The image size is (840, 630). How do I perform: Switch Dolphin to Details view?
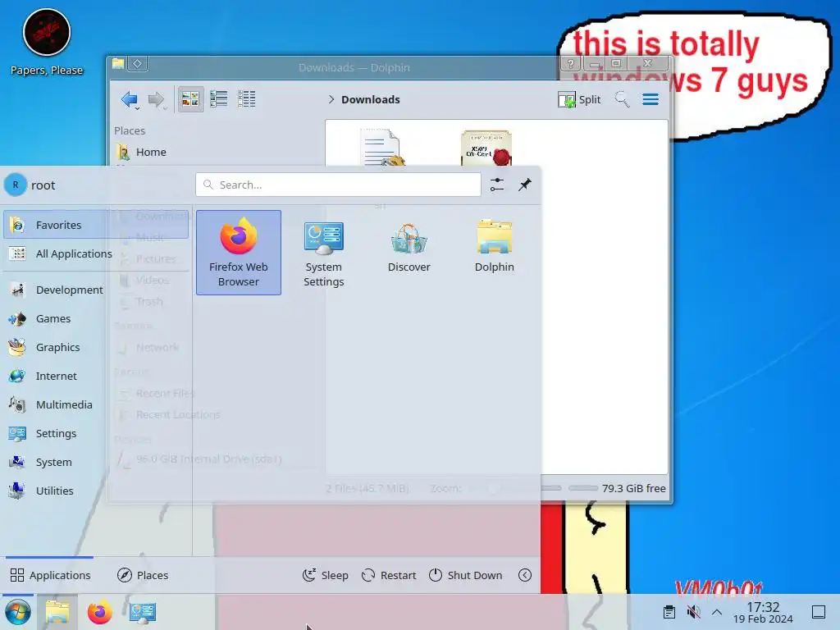[246, 99]
